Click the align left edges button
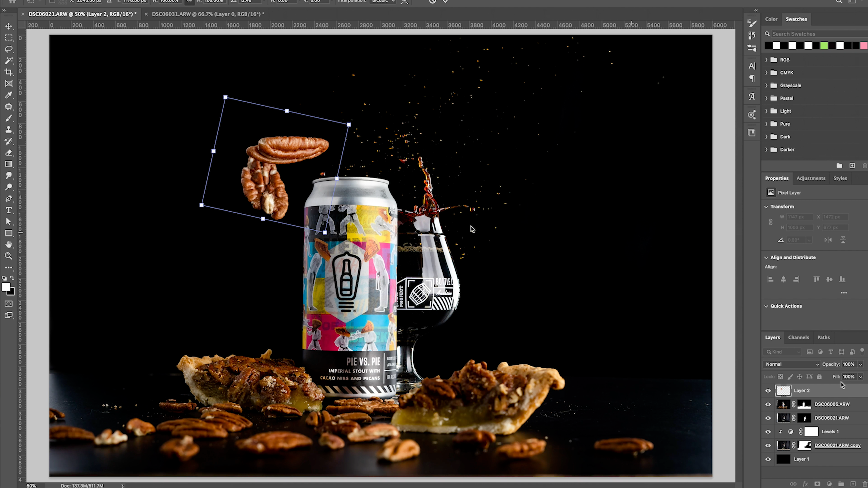868x488 pixels. (770, 279)
